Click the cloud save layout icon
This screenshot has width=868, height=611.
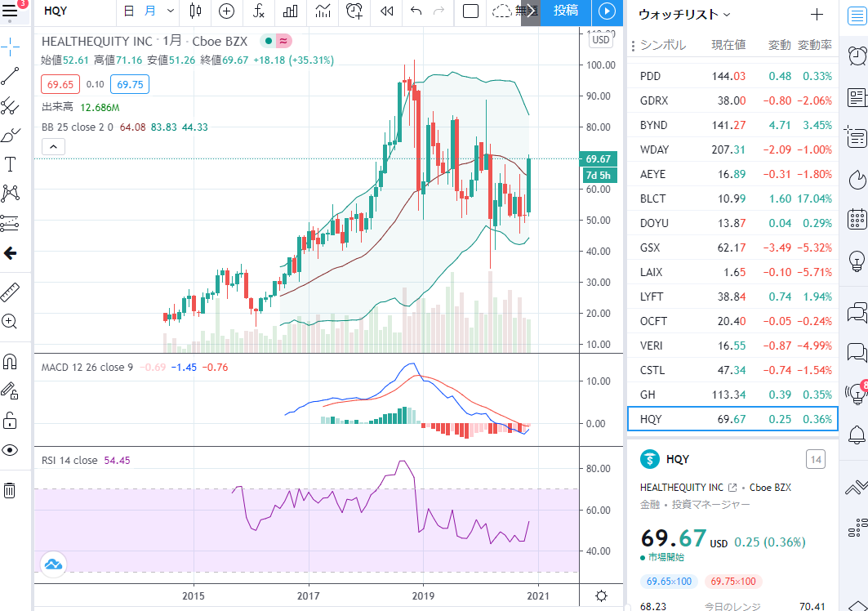tap(502, 11)
